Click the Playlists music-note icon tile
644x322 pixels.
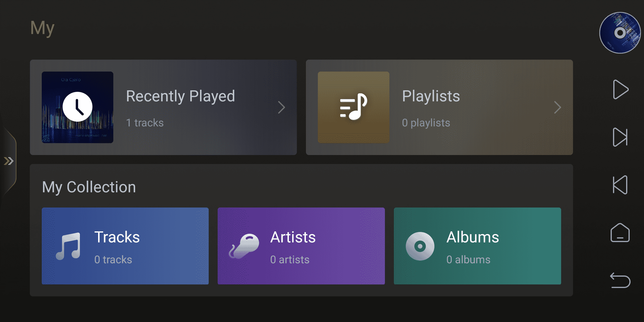[x=354, y=107]
